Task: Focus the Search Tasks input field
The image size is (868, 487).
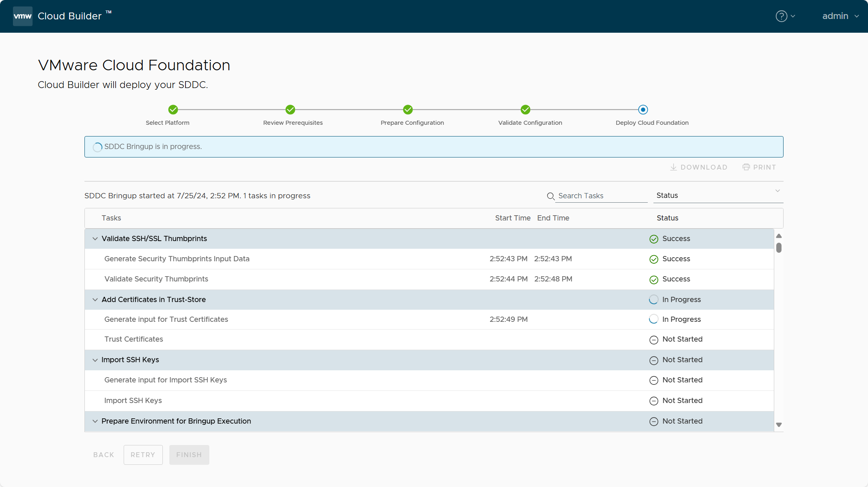Action: pos(602,196)
